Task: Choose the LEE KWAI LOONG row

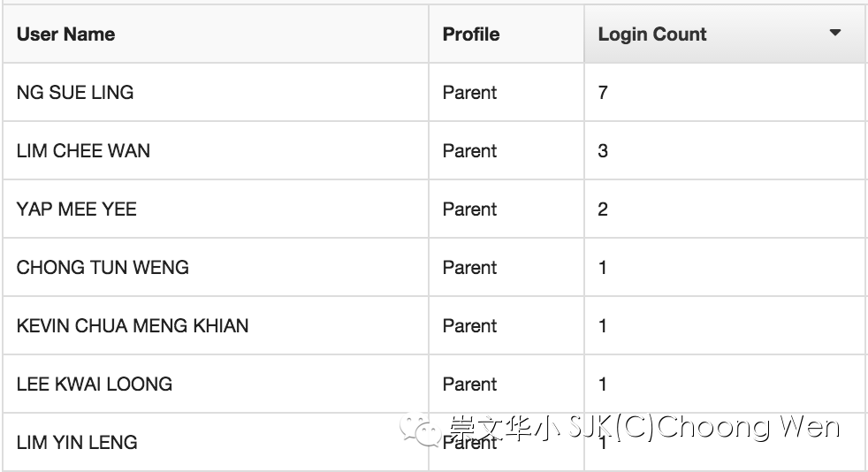Action: [x=434, y=384]
